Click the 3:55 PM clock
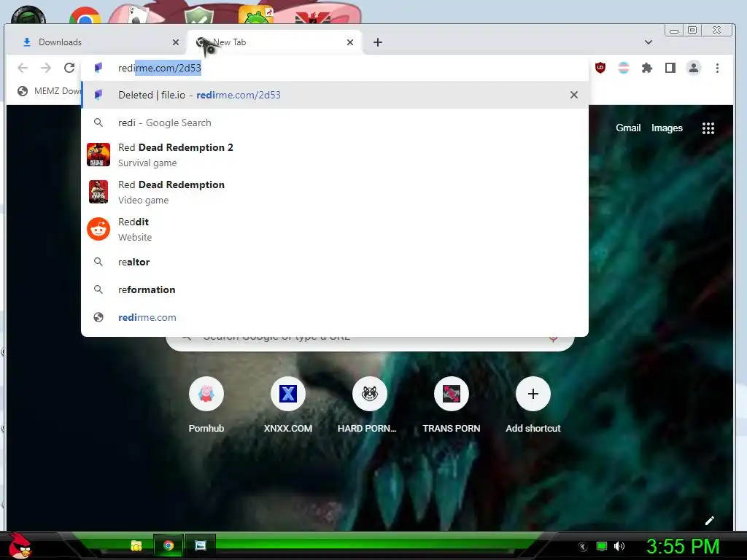The height and width of the screenshot is (560, 747). [x=682, y=546]
